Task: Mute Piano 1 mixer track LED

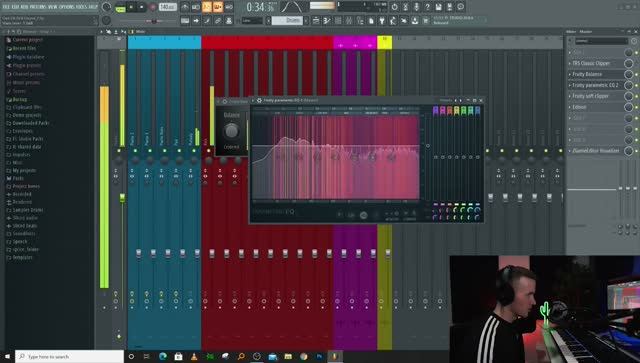Action: pyautogui.click(x=135, y=151)
